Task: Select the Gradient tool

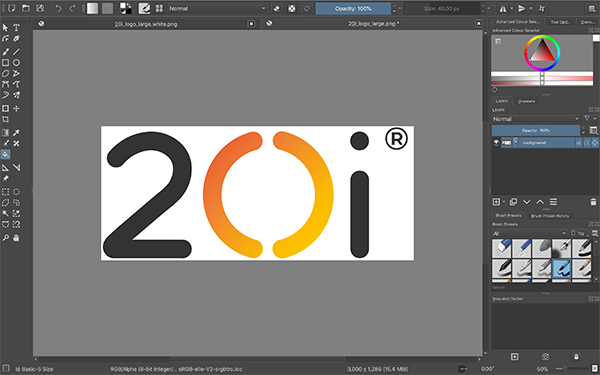Action: (x=5, y=133)
